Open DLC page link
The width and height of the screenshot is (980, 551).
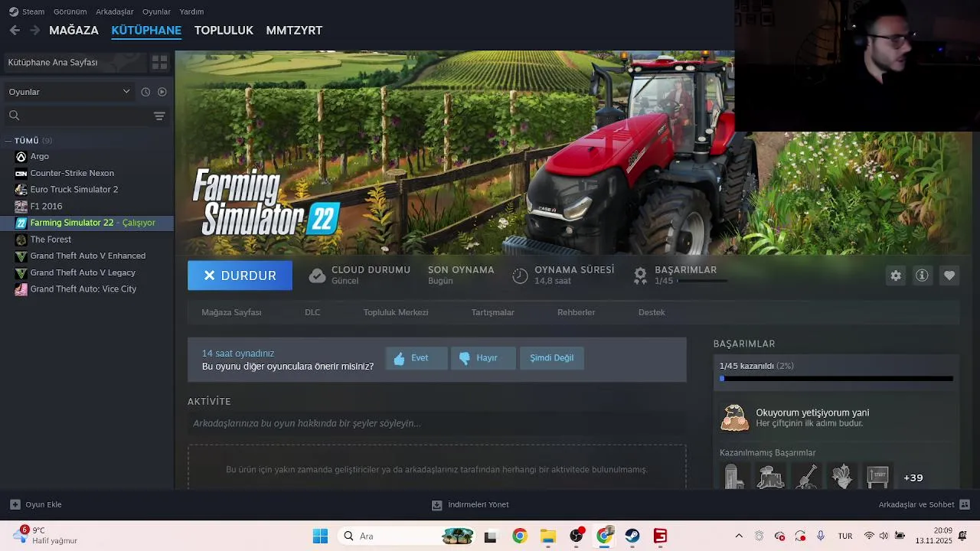coord(312,312)
